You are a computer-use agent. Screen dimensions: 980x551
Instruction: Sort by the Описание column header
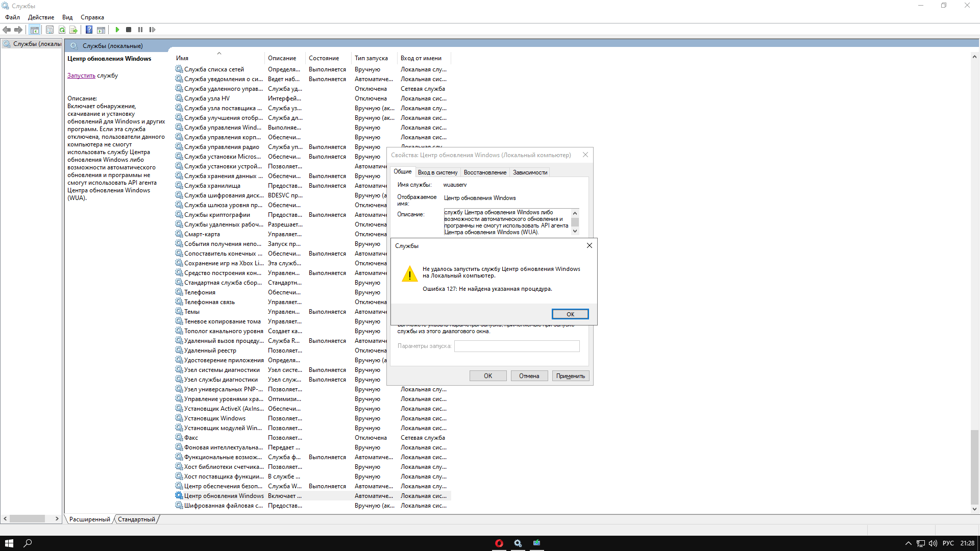coord(286,58)
